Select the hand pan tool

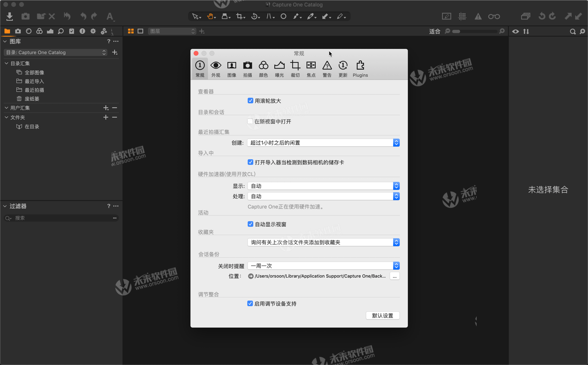210,16
